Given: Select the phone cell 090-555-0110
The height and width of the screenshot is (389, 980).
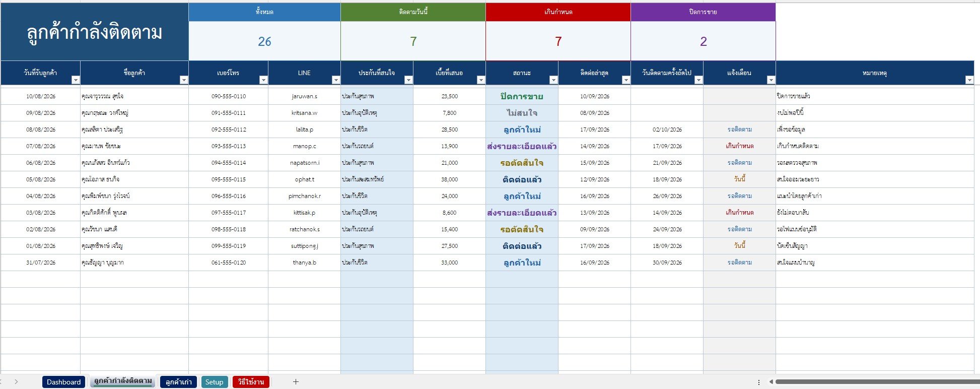Looking at the screenshot, I should click(x=229, y=96).
